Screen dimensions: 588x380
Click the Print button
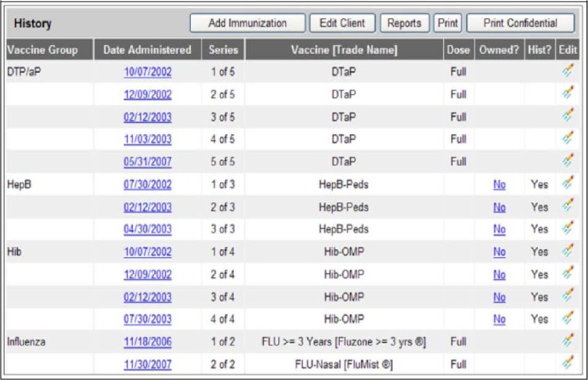448,23
